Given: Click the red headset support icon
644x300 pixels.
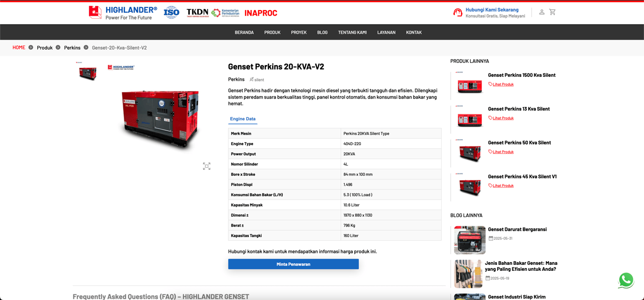Looking at the screenshot, I should (457, 12).
